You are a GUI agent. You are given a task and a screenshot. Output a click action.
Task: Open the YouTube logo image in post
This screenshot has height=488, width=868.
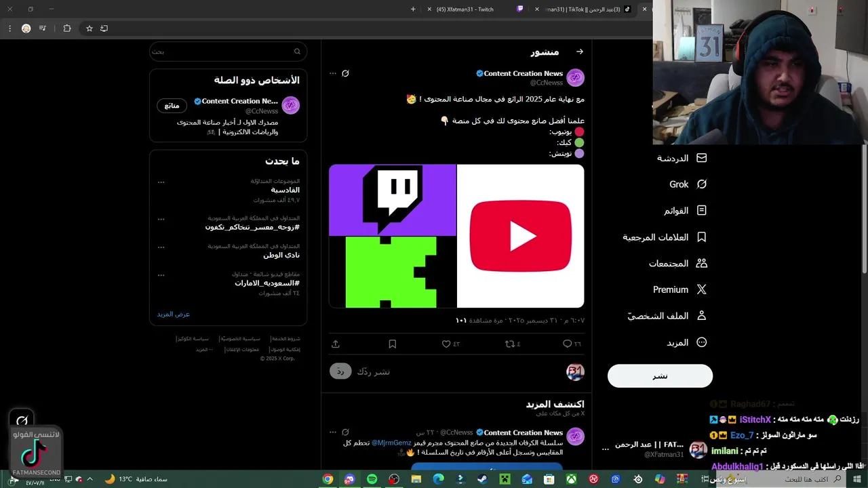(521, 236)
